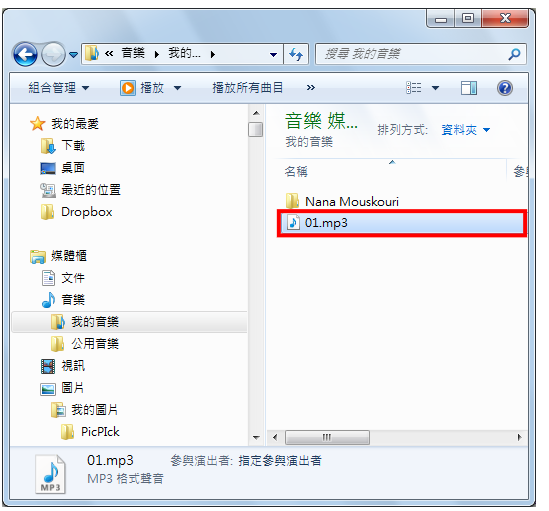Click the Forward navigation arrow button
The image size is (549, 511).
coord(53,54)
